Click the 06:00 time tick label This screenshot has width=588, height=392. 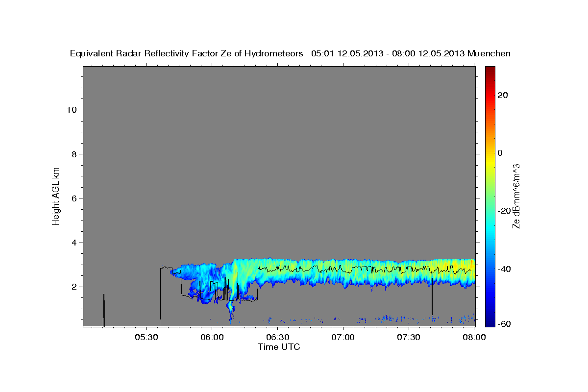click(x=212, y=338)
